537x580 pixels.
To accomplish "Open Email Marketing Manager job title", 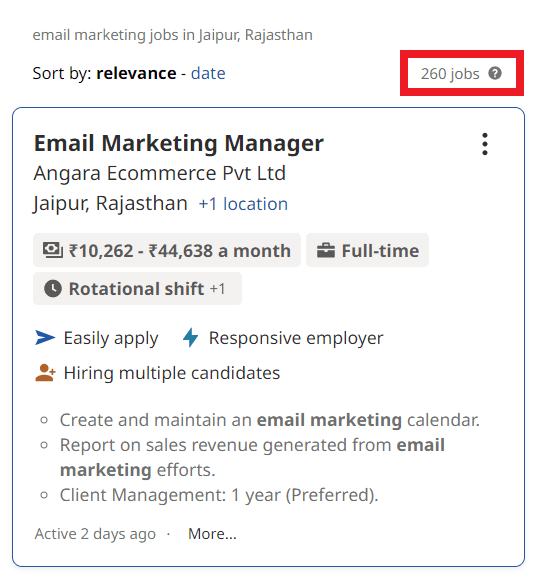I will tap(179, 143).
